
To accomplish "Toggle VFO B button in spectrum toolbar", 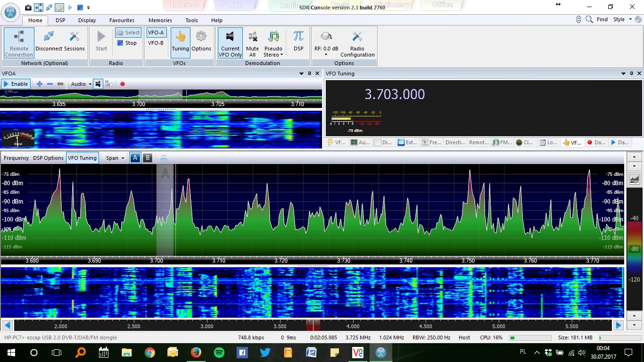I will [148, 158].
